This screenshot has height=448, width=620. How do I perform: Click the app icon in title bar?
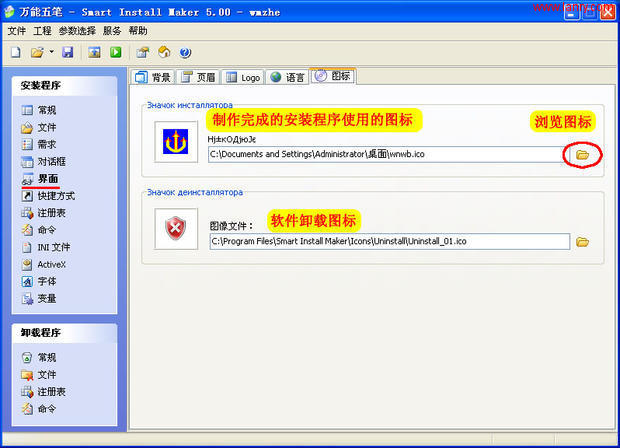coord(9,12)
